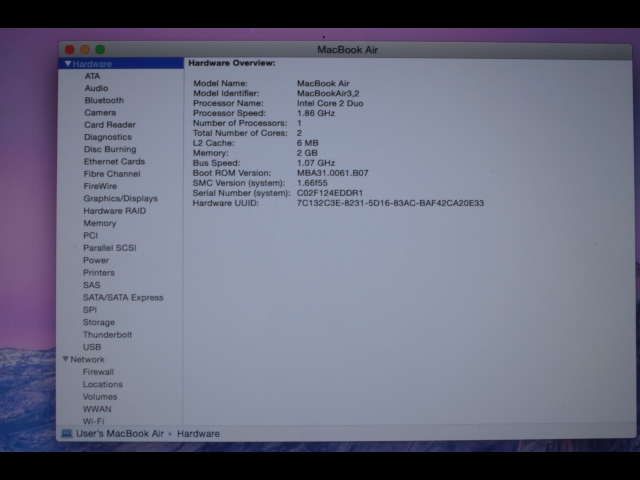The width and height of the screenshot is (640, 480).
Task: Click the Total Number of Cores label
Action: point(240,133)
